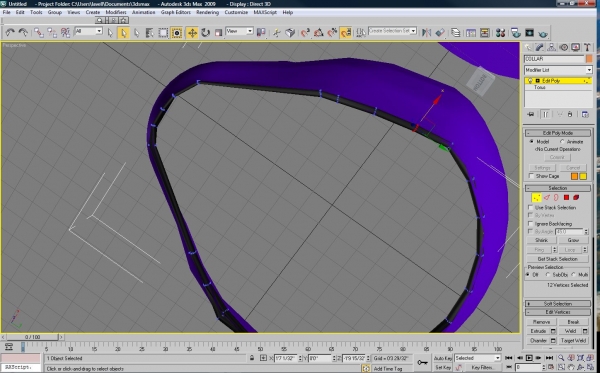Switch to the Create command panel tab

[x=528, y=47]
